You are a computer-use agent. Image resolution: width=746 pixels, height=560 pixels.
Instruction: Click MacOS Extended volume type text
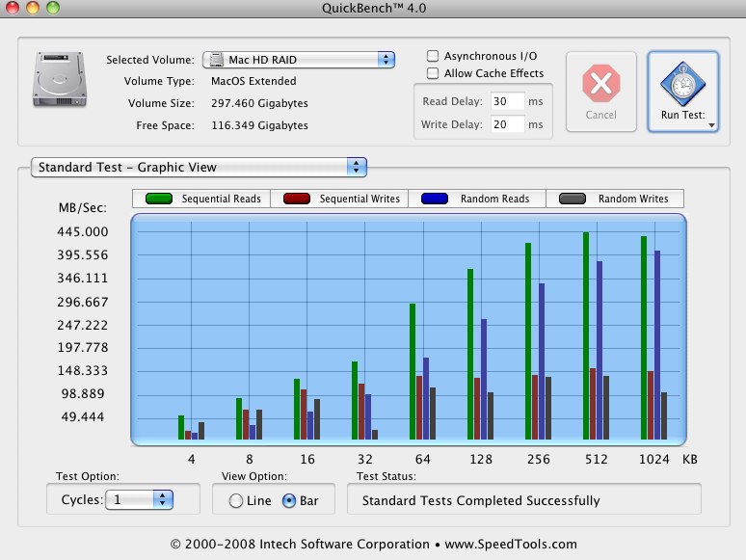pyautogui.click(x=253, y=81)
